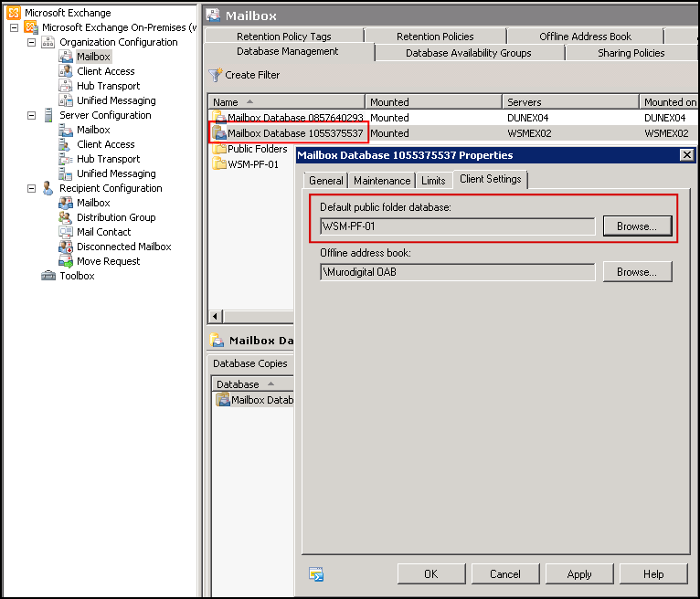The width and height of the screenshot is (700, 599).
Task: Collapse the Recipient Configuration node
Action: [31, 189]
